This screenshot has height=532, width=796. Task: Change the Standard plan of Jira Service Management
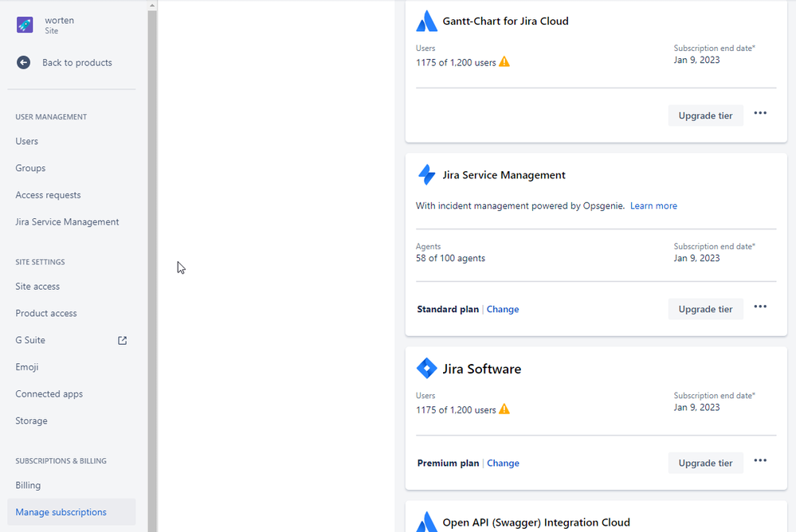pos(503,309)
